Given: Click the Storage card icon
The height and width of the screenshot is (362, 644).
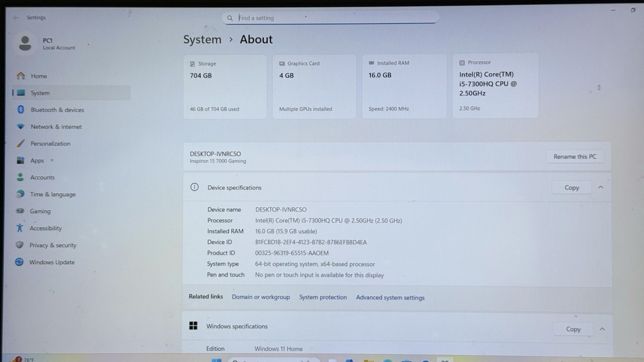Looking at the screenshot, I should point(192,64).
